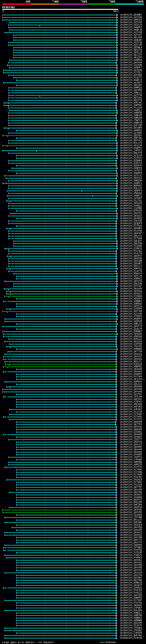Open hit UniRef100_Q93WL4

131,48
